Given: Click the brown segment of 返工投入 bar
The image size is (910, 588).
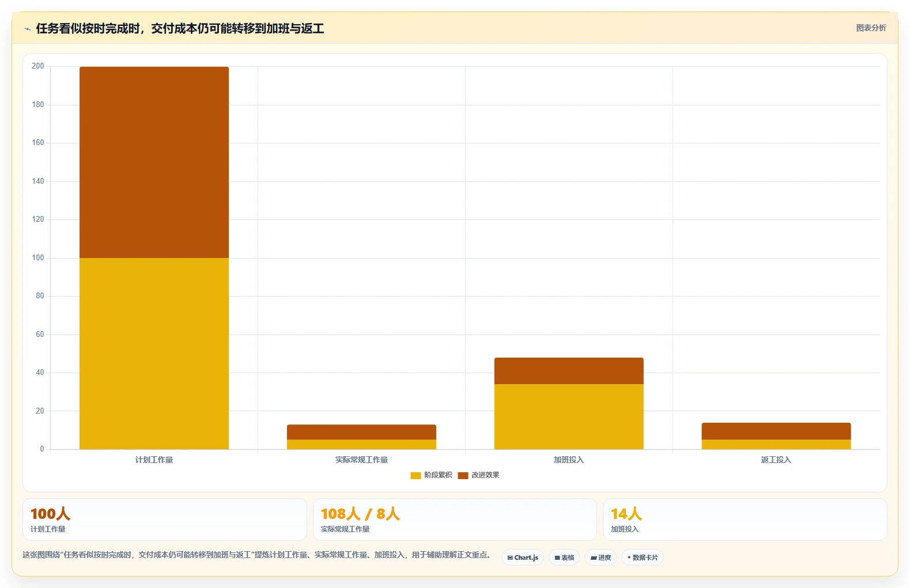Looking at the screenshot, I should click(x=776, y=431).
